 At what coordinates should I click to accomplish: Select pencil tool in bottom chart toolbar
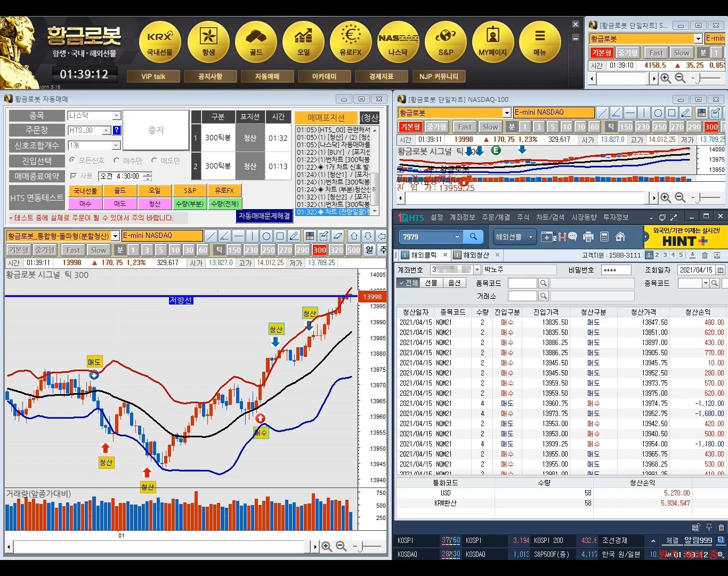point(294,236)
